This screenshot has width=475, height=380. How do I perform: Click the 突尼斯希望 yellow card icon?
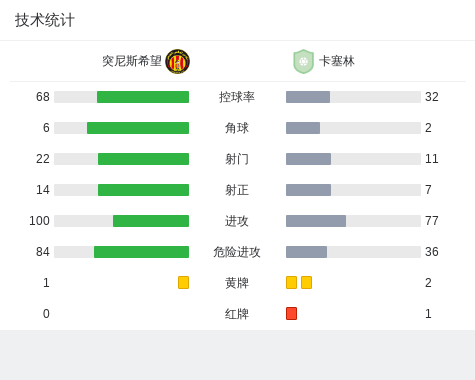[183, 282]
